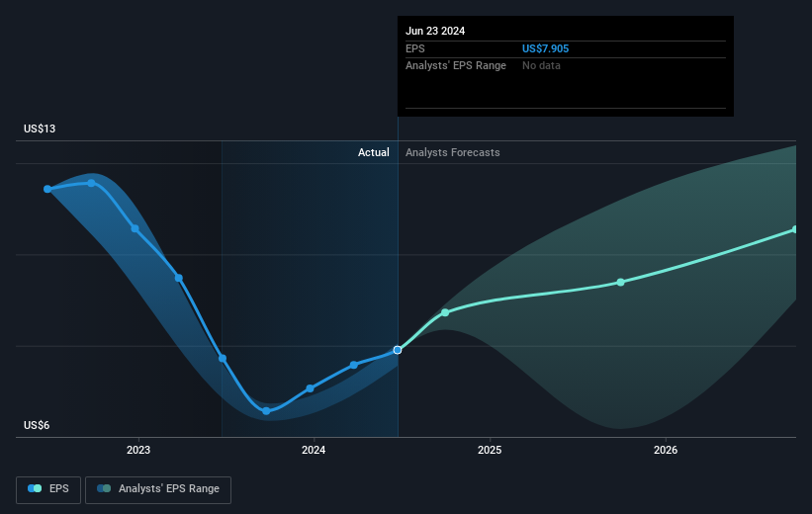Toggle the Analysts' EPS Range legend
This screenshot has width=812, height=514.
(158, 489)
